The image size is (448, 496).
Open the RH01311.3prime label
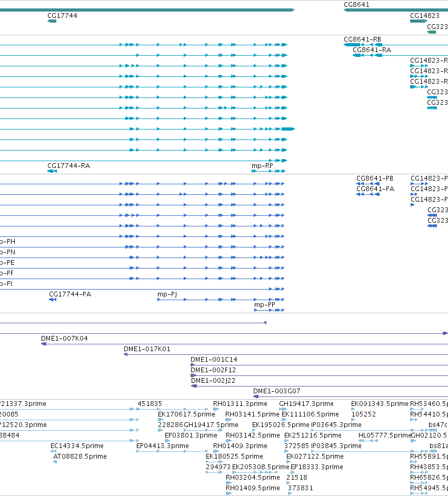coord(240,404)
